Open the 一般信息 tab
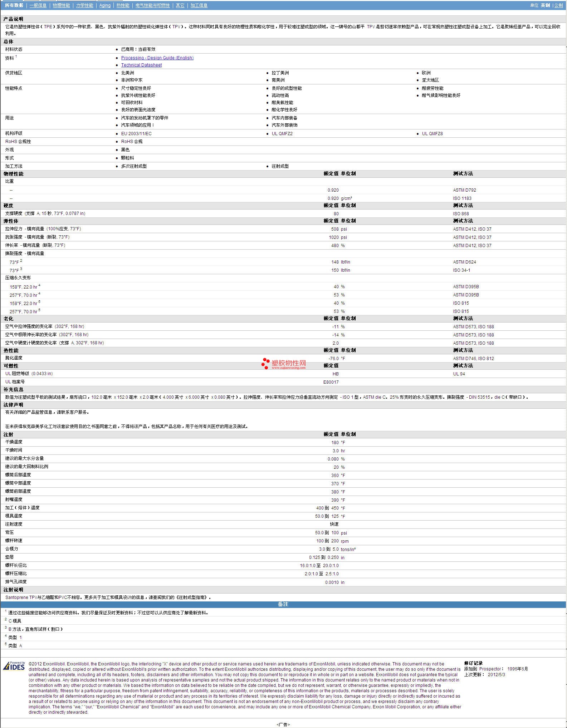This screenshot has height=728, width=567. 38,5
